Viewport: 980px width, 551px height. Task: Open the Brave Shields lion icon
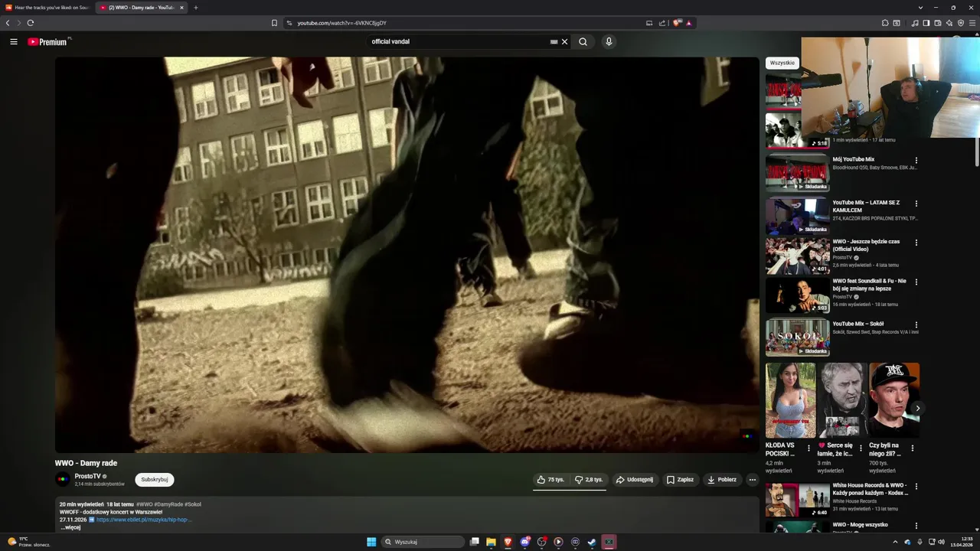(x=677, y=23)
